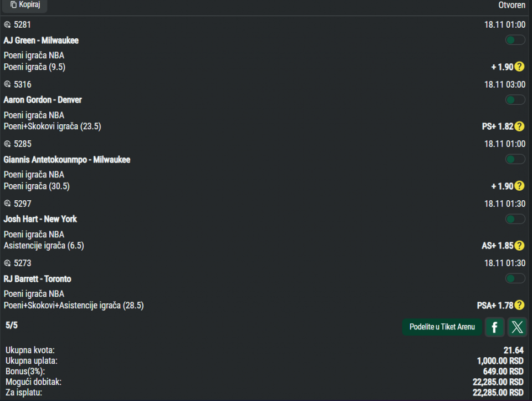Click the Kopiraj copy button
Viewport: 532px width, 401px height.
tap(24, 5)
